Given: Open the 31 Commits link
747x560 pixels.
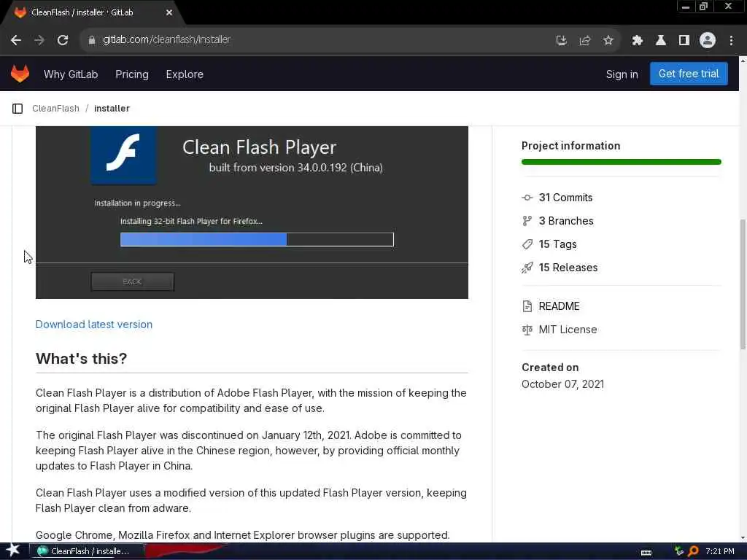Looking at the screenshot, I should (x=565, y=198).
